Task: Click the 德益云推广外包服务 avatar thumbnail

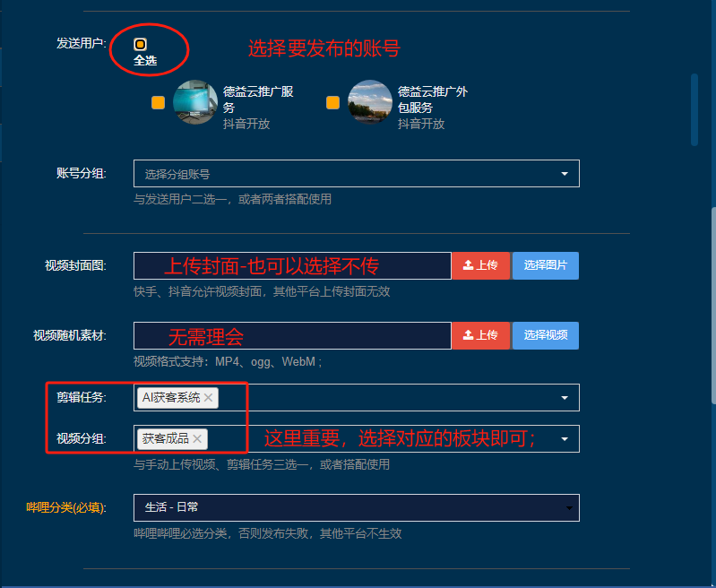Action: click(370, 102)
